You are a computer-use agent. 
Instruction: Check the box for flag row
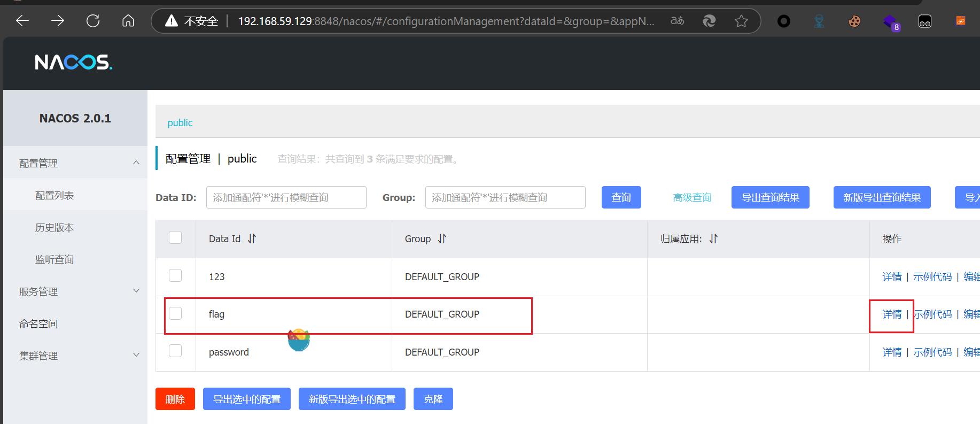pyautogui.click(x=175, y=313)
